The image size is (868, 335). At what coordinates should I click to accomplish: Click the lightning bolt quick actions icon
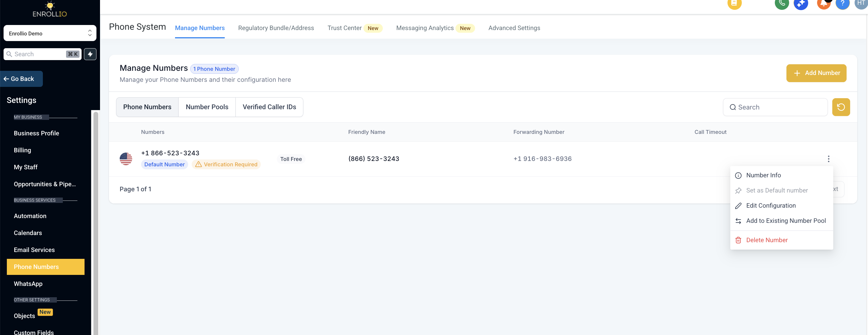pos(90,54)
